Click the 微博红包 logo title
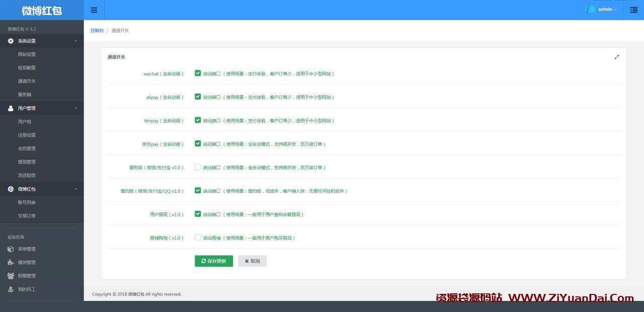The height and width of the screenshot is (312, 644). 42,10
